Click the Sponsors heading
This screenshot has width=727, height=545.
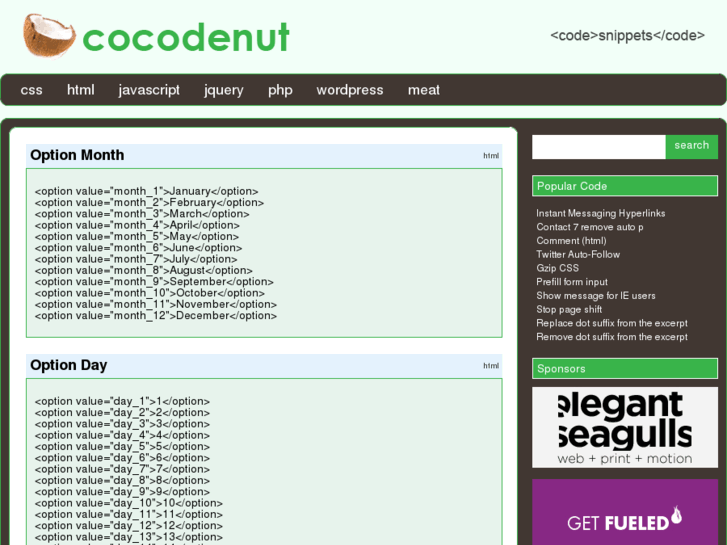tap(625, 369)
